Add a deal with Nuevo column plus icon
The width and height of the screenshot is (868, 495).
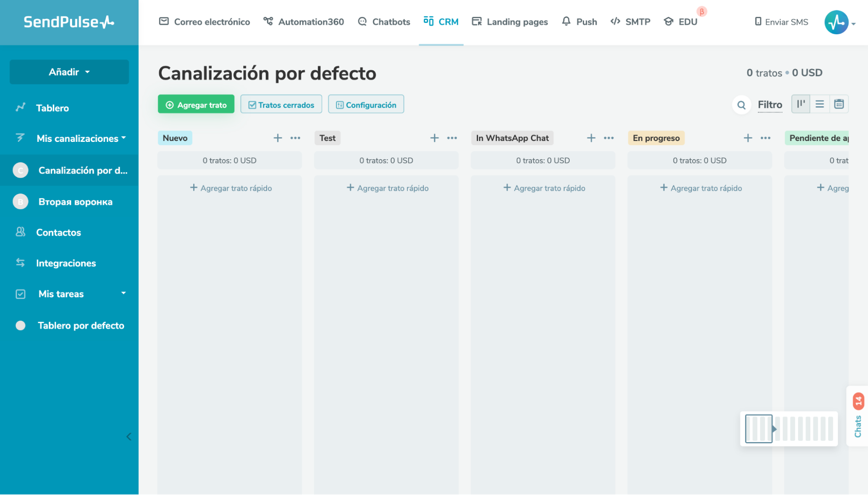pos(278,138)
